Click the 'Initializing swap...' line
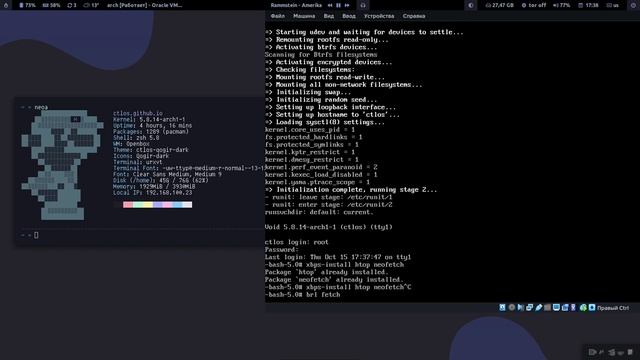This screenshot has width=640, height=360. point(308,92)
